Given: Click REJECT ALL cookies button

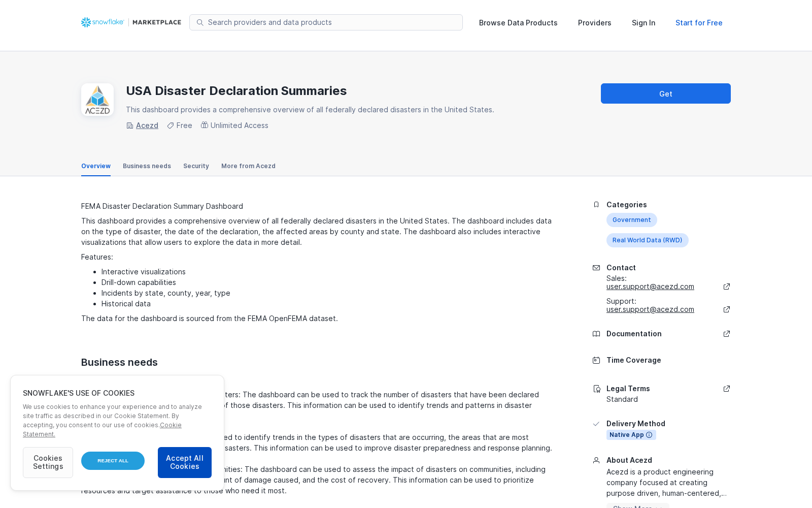Looking at the screenshot, I should click(113, 461).
